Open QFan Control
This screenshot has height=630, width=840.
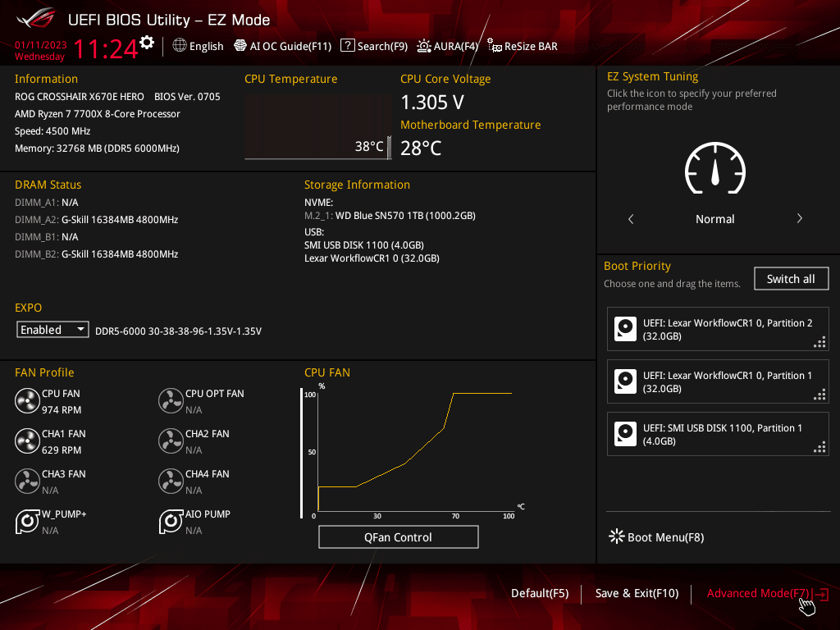pos(399,536)
